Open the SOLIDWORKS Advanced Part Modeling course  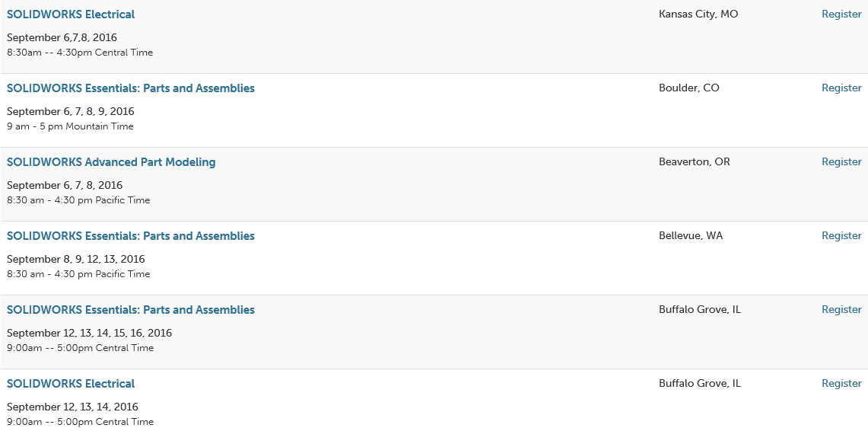coord(111,162)
